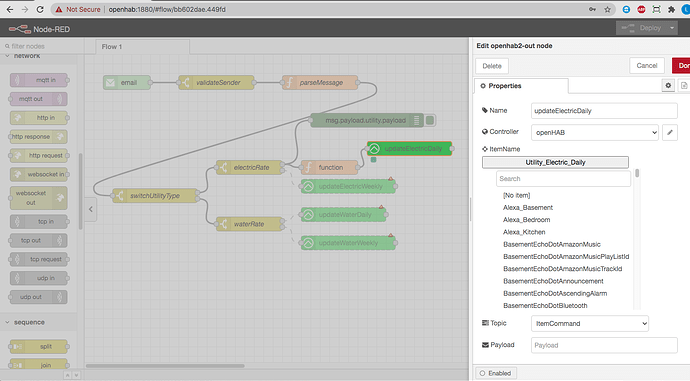Click the debug node list icon

click(x=416, y=120)
